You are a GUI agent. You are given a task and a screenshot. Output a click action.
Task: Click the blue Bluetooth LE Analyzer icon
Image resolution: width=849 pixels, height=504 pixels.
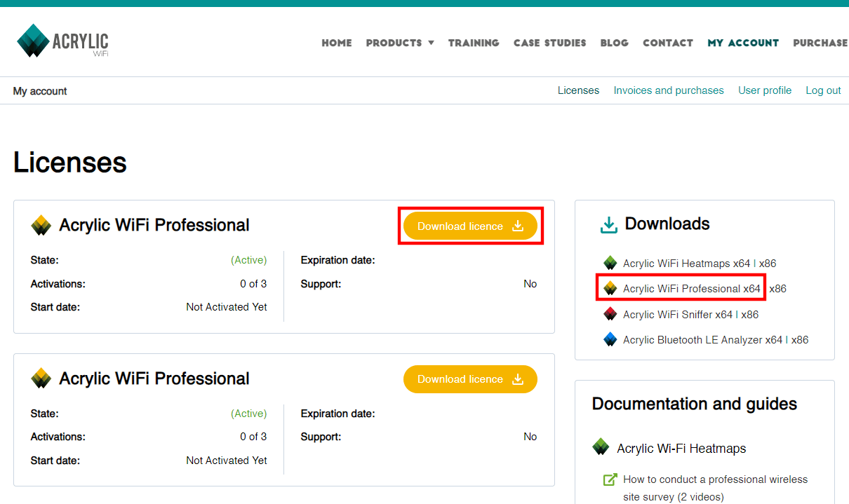pos(610,339)
